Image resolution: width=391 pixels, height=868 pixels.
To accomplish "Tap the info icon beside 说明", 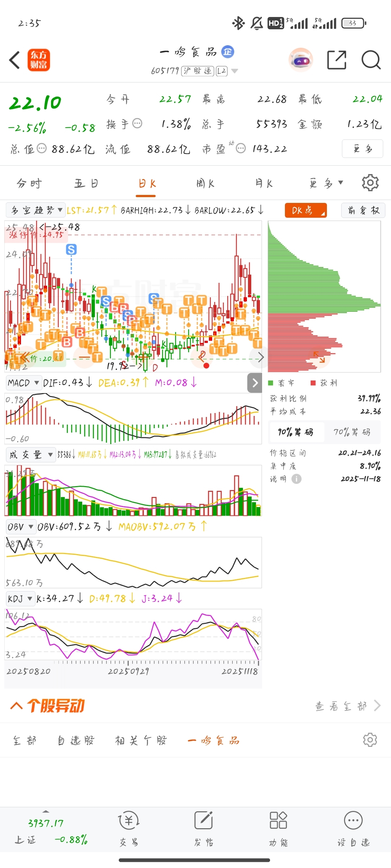I will (297, 479).
